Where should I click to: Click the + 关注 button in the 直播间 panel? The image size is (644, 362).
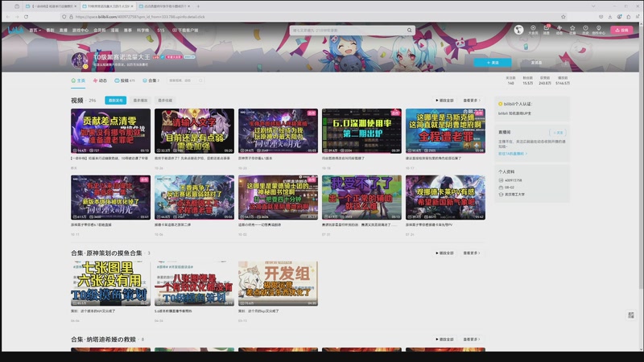coord(558,133)
